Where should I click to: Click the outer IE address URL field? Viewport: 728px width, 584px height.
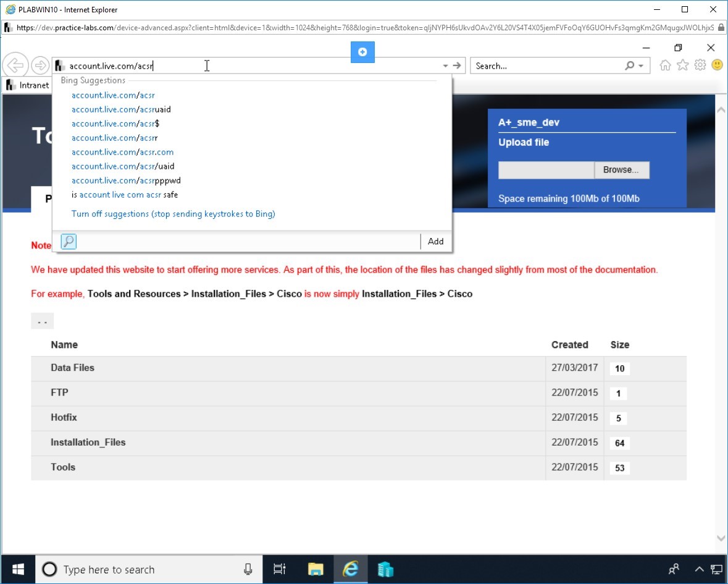tap(365, 28)
